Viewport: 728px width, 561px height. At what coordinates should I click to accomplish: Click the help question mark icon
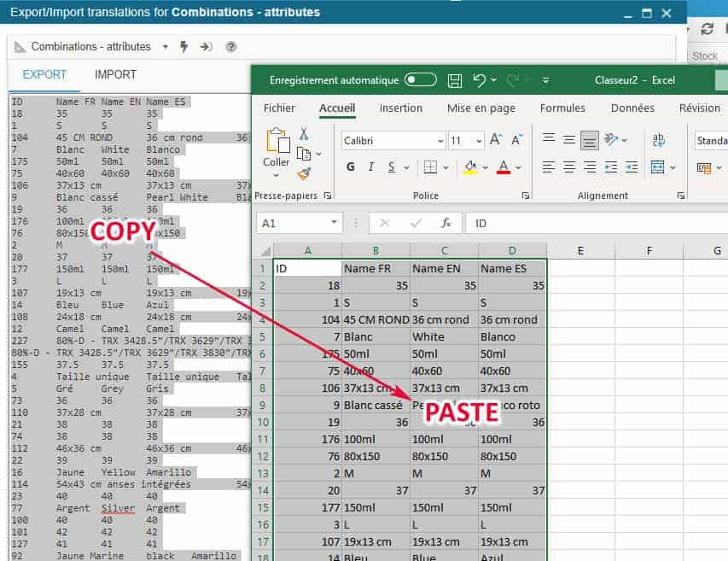(x=230, y=47)
